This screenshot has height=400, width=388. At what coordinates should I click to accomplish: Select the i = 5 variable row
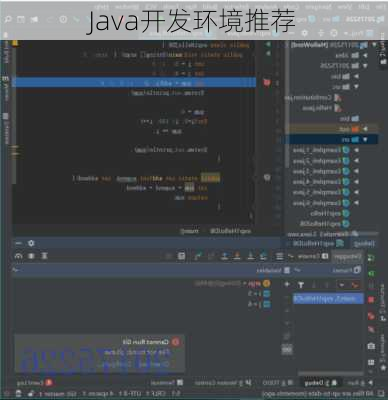click(x=259, y=294)
